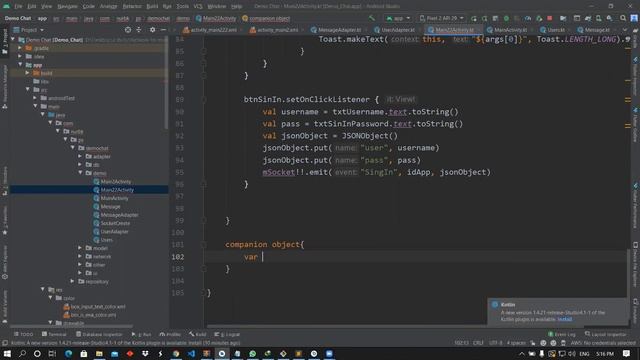The width and height of the screenshot is (640, 360).
Task: Open the Layout Inspector tool window
Action: 605,334
